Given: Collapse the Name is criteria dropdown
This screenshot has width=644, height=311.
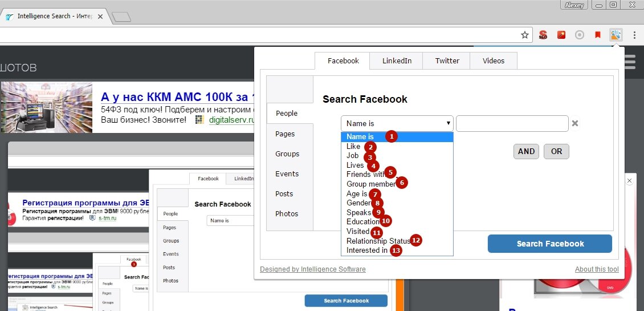Looking at the screenshot, I should click(397, 123).
